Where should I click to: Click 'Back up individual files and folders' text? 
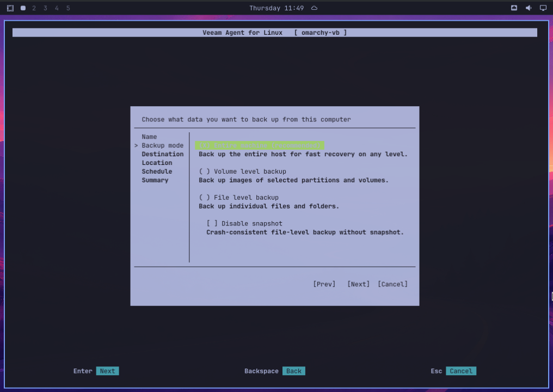click(x=269, y=206)
